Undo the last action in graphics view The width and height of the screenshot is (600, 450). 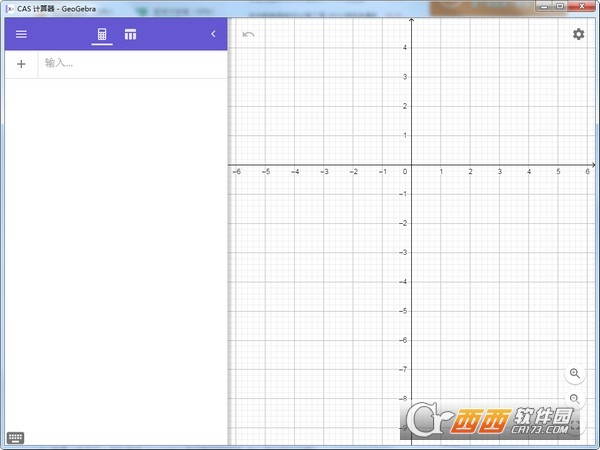point(248,34)
